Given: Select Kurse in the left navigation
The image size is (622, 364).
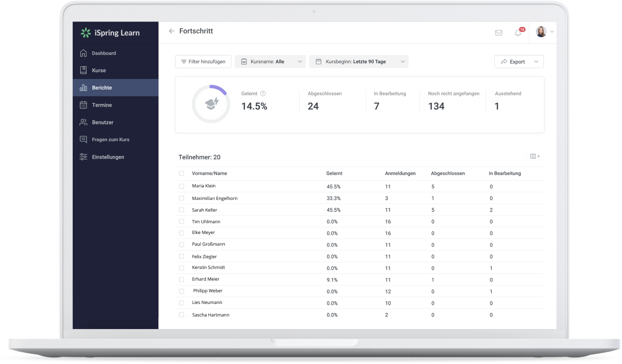Looking at the screenshot, I should 99,70.
